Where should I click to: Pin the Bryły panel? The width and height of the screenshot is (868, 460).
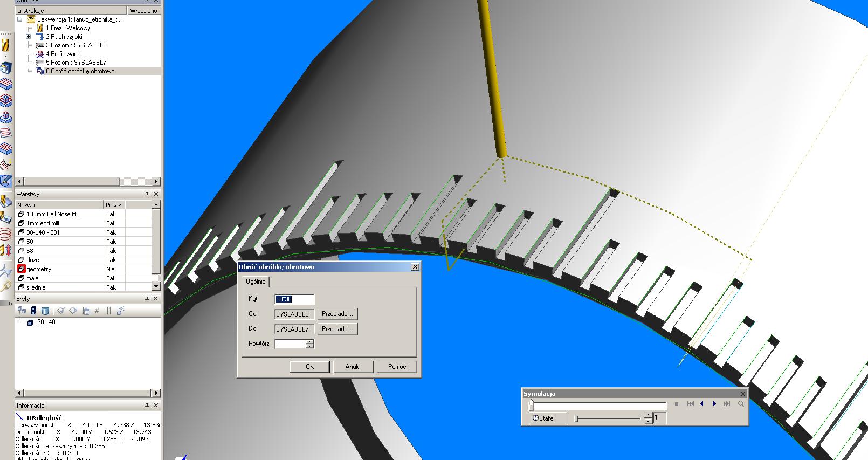click(x=147, y=299)
